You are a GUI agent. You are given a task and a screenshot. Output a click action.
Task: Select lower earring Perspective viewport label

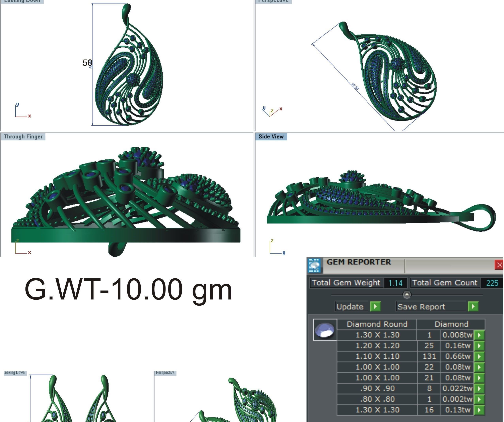tap(165, 373)
